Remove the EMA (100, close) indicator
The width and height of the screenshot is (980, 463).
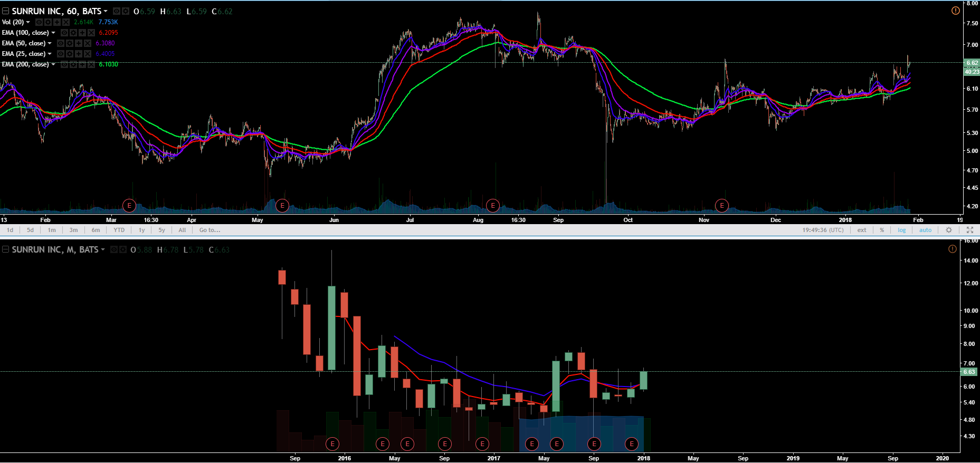coord(91,33)
